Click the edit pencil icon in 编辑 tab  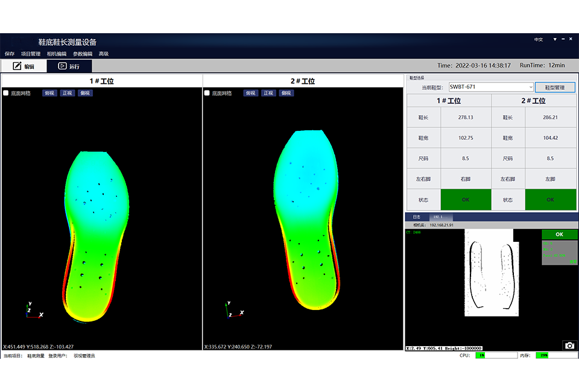[x=17, y=66]
